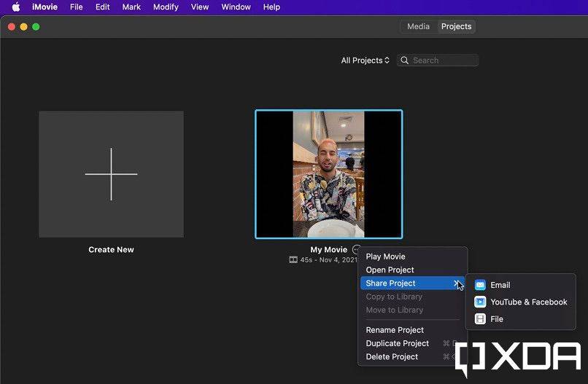This screenshot has height=384, width=588.
Task: Click the magnifying glass search icon
Action: coord(404,60)
